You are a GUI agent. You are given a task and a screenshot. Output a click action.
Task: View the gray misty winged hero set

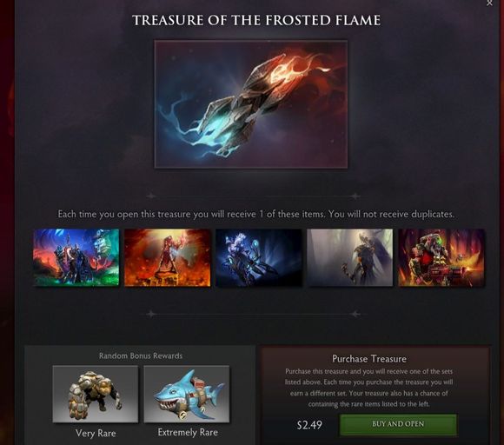(350, 257)
